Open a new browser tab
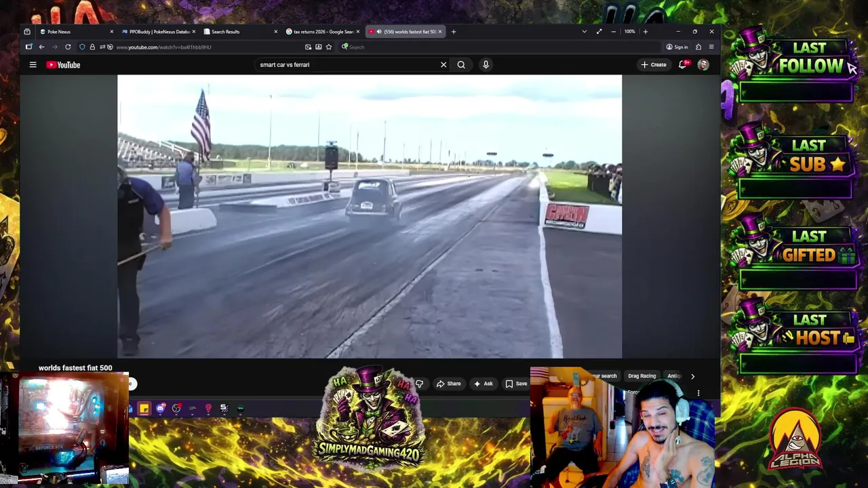 (x=454, y=32)
